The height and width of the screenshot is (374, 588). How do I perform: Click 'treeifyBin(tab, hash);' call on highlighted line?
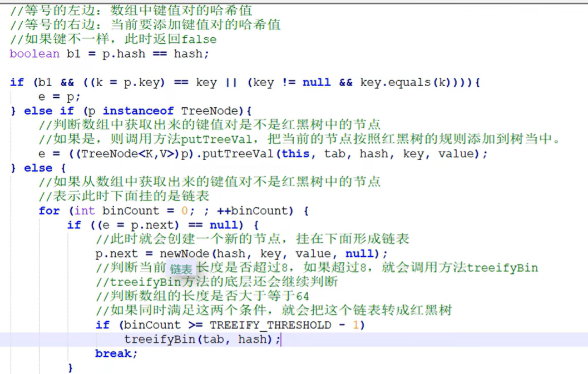coord(202,340)
